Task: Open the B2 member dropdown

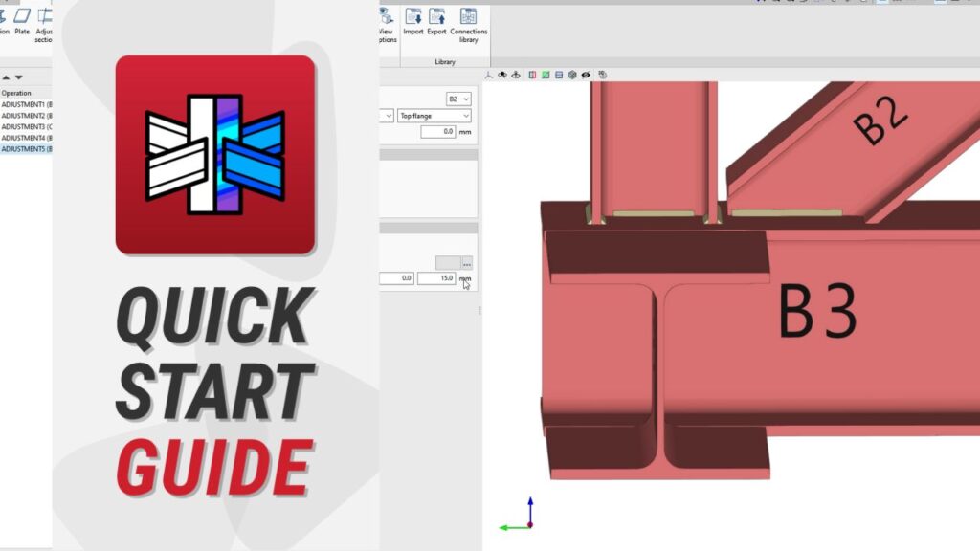Action: click(458, 99)
